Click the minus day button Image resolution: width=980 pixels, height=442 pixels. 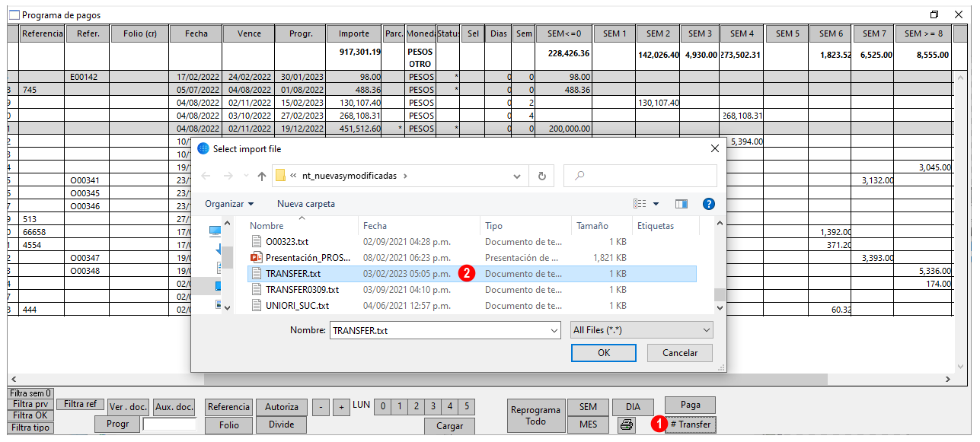[321, 407]
